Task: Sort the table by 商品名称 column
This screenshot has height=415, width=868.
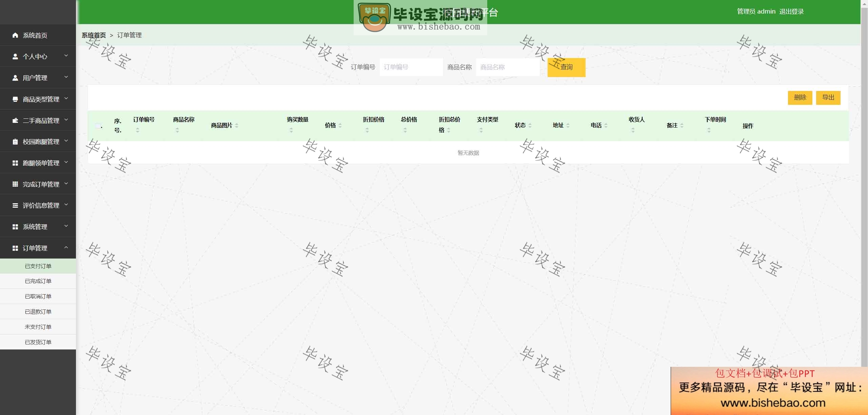Action: [177, 130]
